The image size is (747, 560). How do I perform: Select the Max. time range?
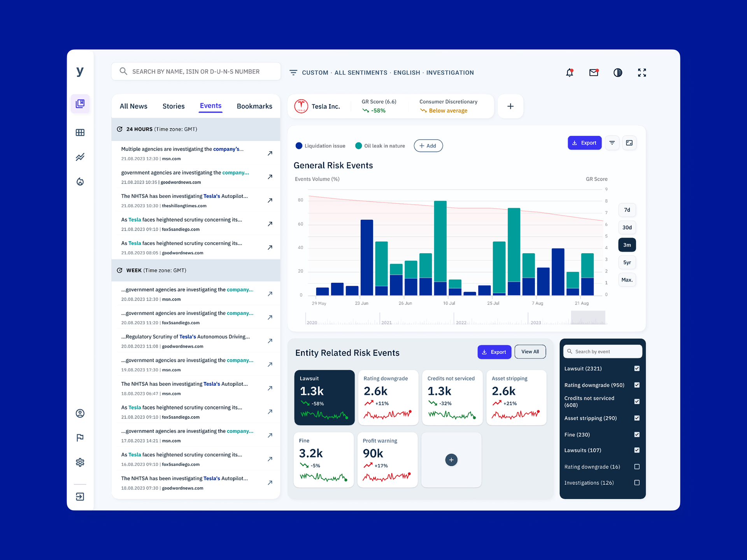[x=627, y=280]
